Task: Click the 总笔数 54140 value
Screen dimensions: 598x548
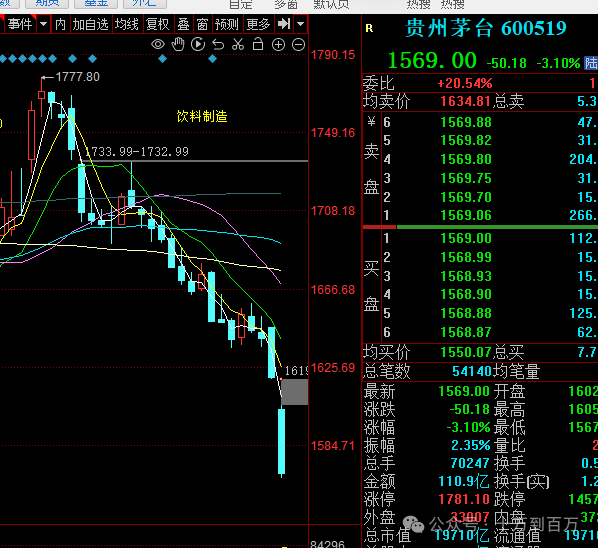Action: pyautogui.click(x=471, y=371)
